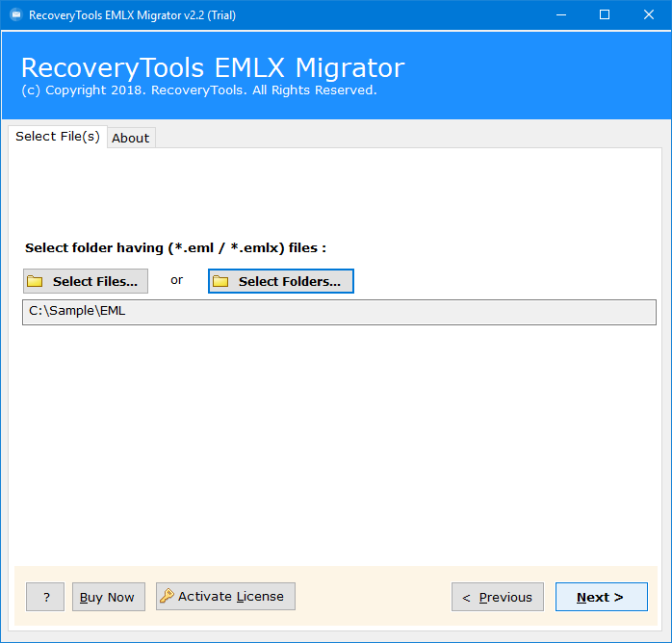Click Activate License with the key icon
The height and width of the screenshot is (643, 672).
(225, 596)
